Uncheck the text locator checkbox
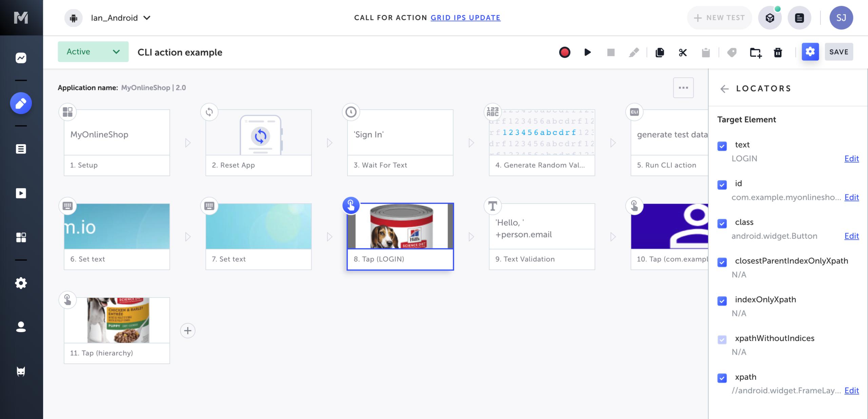868x419 pixels. pos(722,146)
